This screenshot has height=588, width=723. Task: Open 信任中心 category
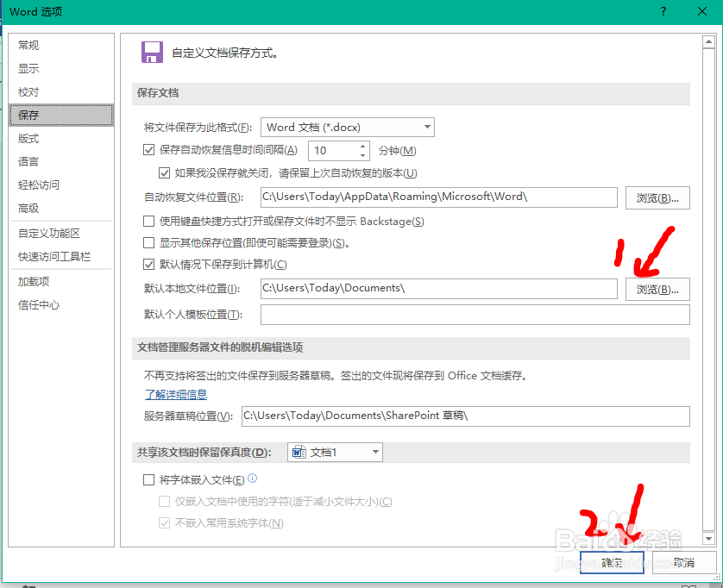(61, 304)
